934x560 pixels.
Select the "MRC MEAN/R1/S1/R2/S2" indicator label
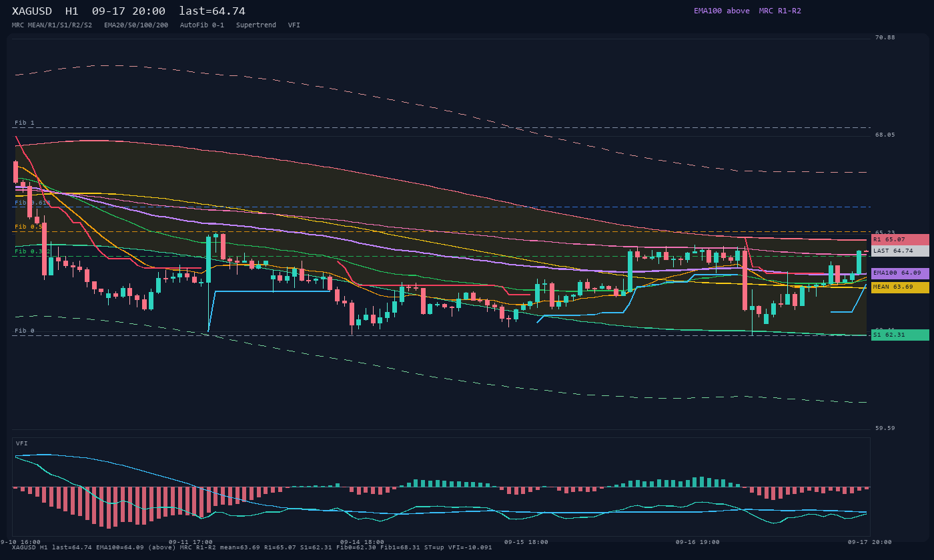52,25
